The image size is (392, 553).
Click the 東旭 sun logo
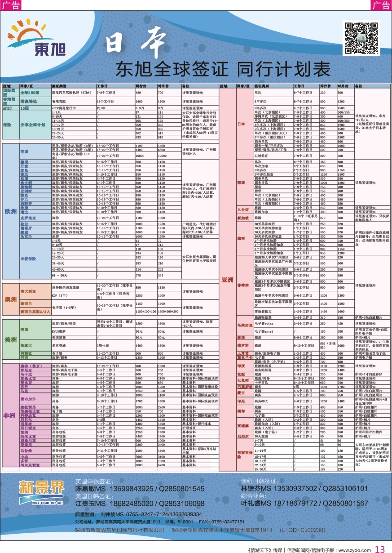pyautogui.click(x=37, y=38)
